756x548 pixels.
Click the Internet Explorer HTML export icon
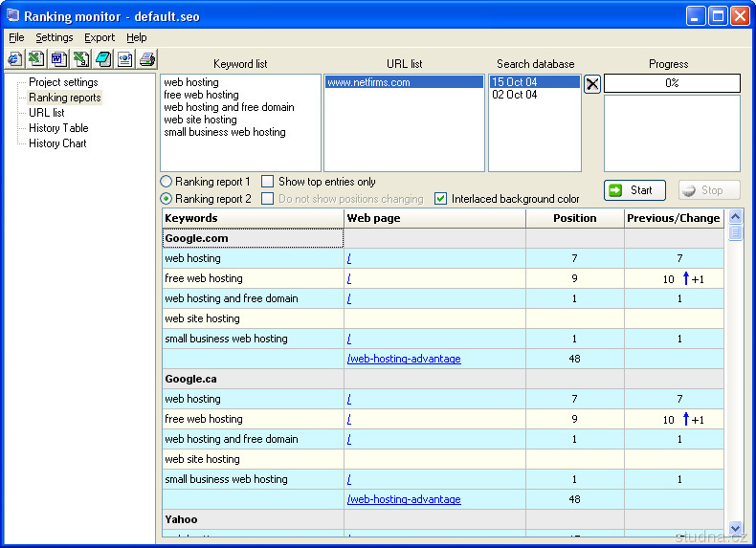pos(14,59)
